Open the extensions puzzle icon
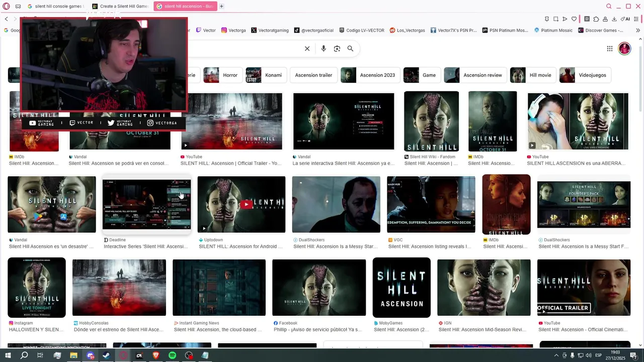Viewport: 644px width, 362px height. [x=596, y=19]
